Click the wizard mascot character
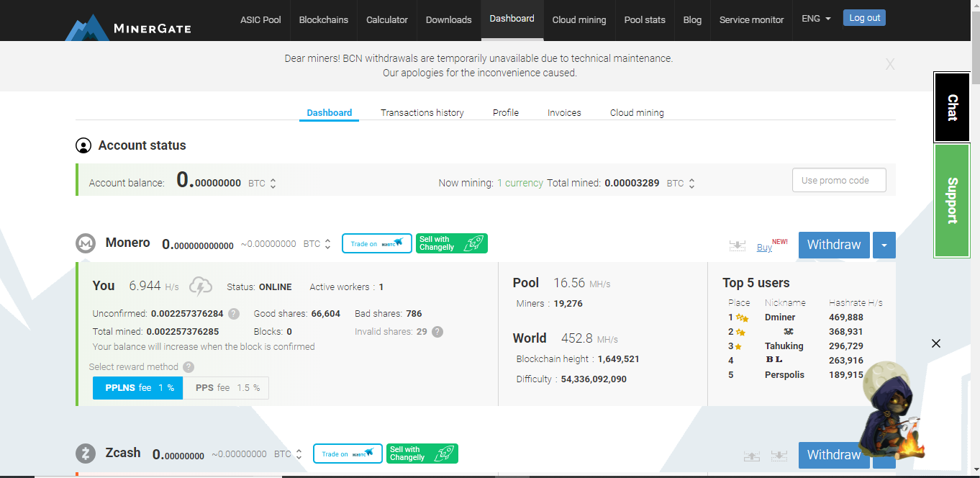This screenshot has height=478, width=980. tap(891, 410)
